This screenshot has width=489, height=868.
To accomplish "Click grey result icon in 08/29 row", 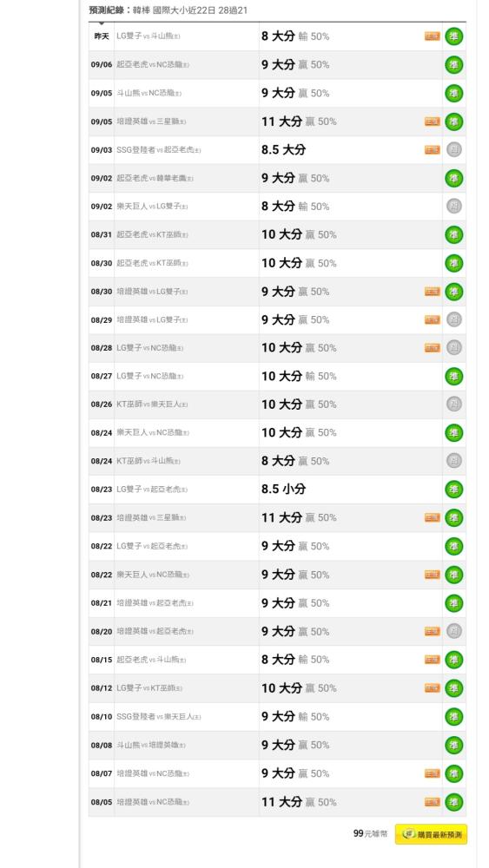I will pyautogui.click(x=453, y=320).
